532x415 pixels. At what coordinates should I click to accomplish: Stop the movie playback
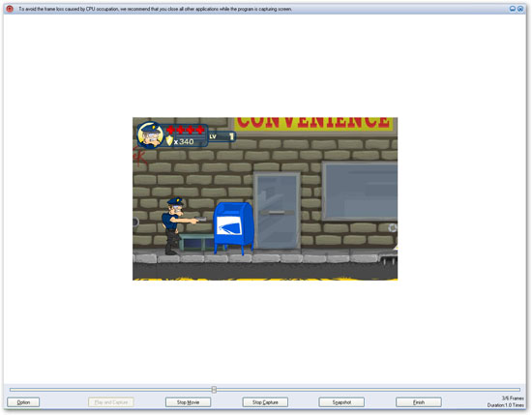pos(188,402)
